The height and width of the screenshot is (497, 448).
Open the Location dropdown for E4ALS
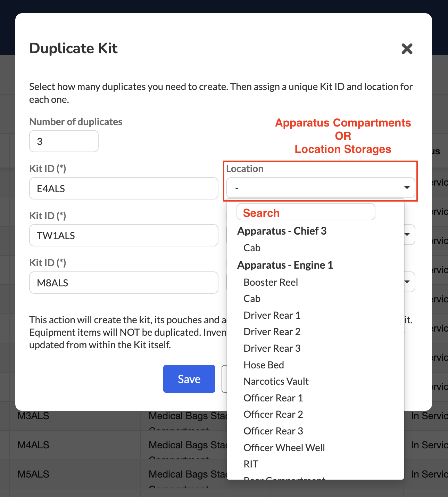pos(321,188)
